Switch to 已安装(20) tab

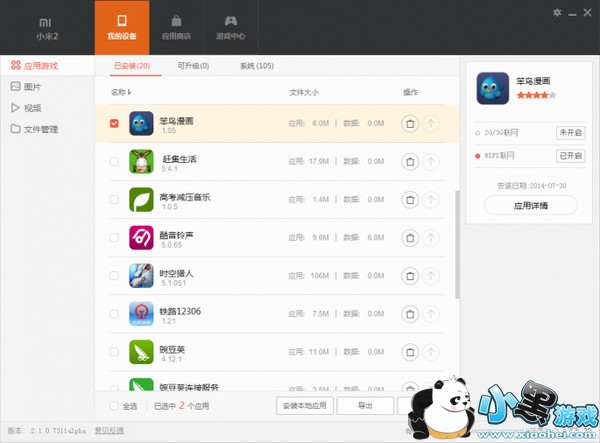point(132,66)
